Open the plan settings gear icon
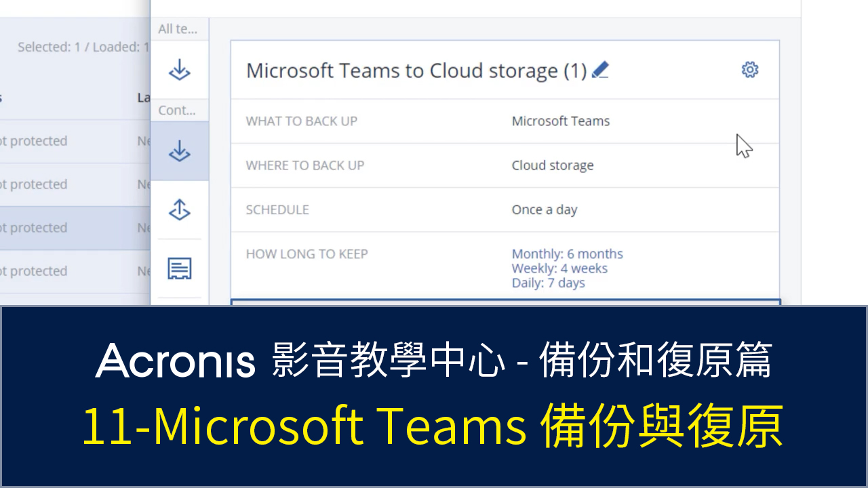 point(749,70)
